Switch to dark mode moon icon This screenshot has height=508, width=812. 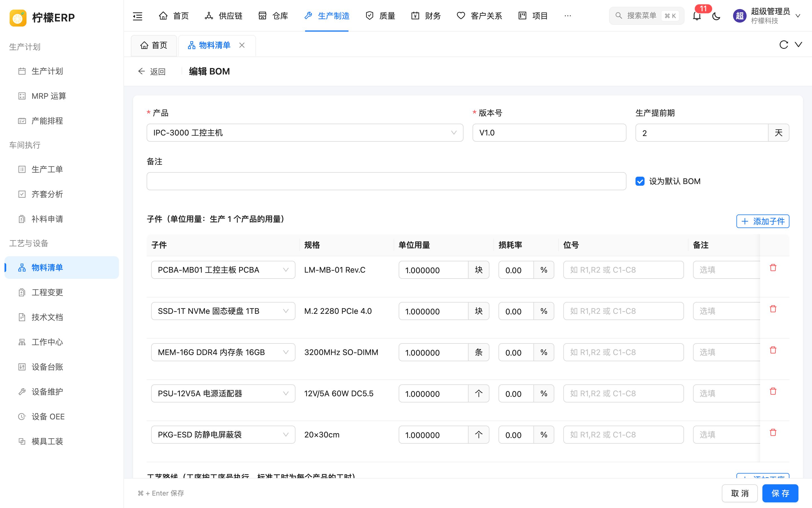716,16
